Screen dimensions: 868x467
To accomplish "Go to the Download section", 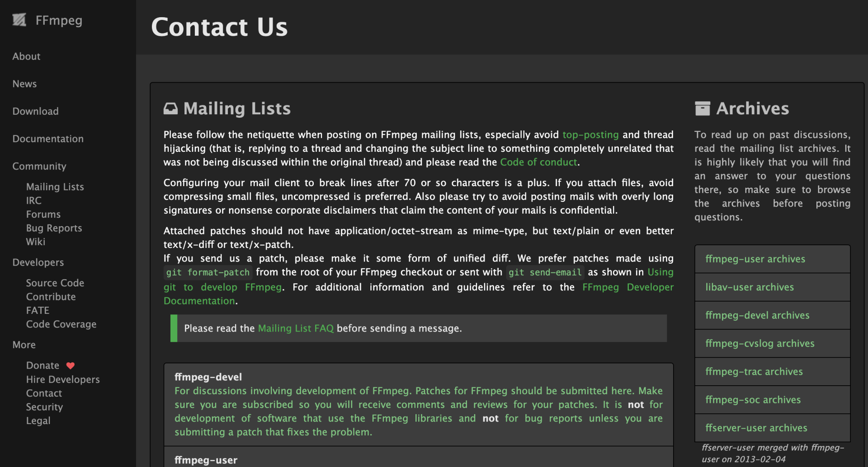I will 35,112.
